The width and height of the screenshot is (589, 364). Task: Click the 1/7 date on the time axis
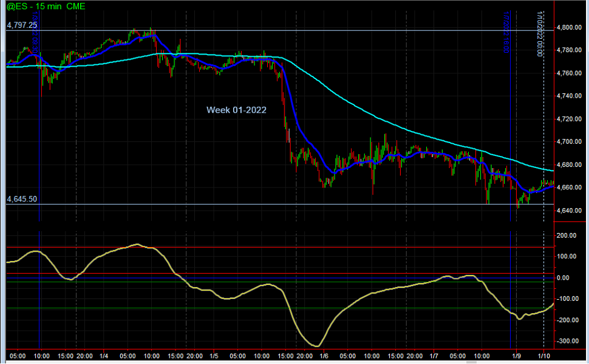click(x=434, y=356)
